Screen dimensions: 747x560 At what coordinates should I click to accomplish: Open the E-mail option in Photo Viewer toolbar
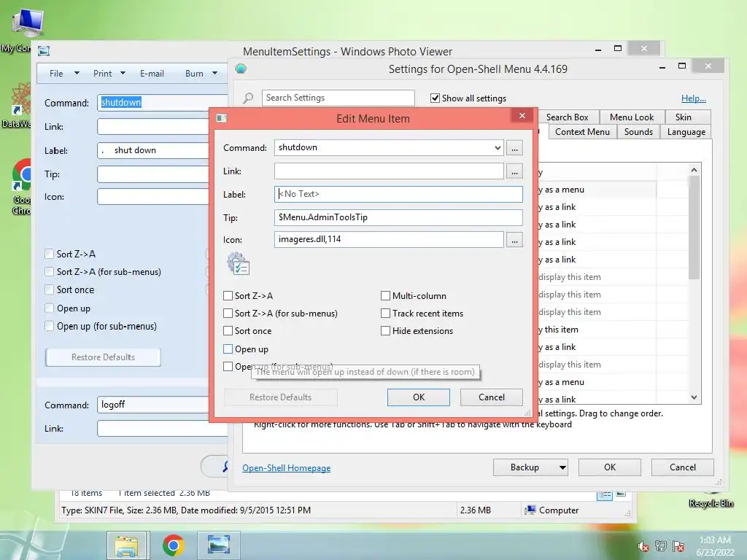(x=152, y=74)
